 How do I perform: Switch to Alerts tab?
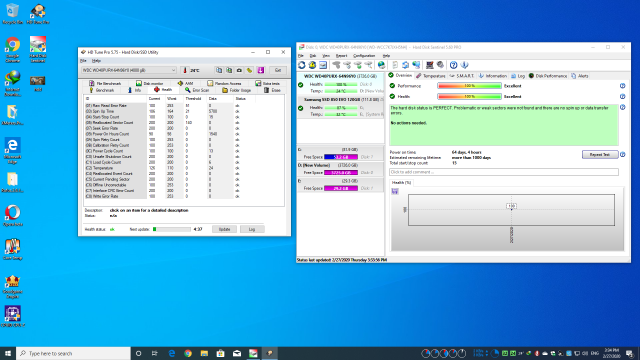pyautogui.click(x=580, y=76)
